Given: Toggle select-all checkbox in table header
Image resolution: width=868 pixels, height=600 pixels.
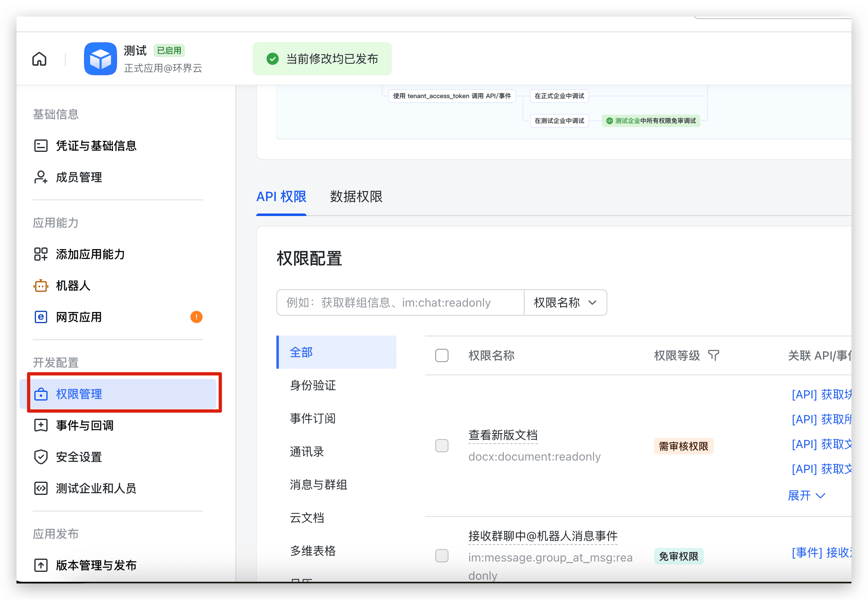Looking at the screenshot, I should 441,355.
